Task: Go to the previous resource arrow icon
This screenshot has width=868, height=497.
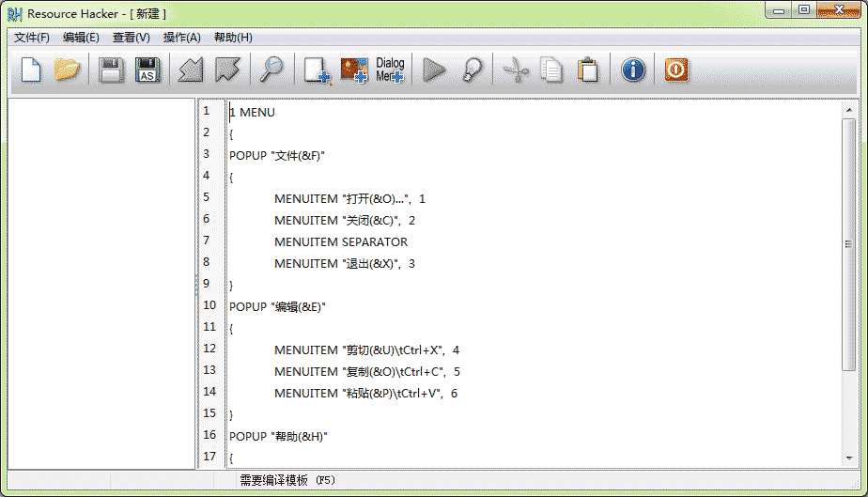Action: point(191,70)
